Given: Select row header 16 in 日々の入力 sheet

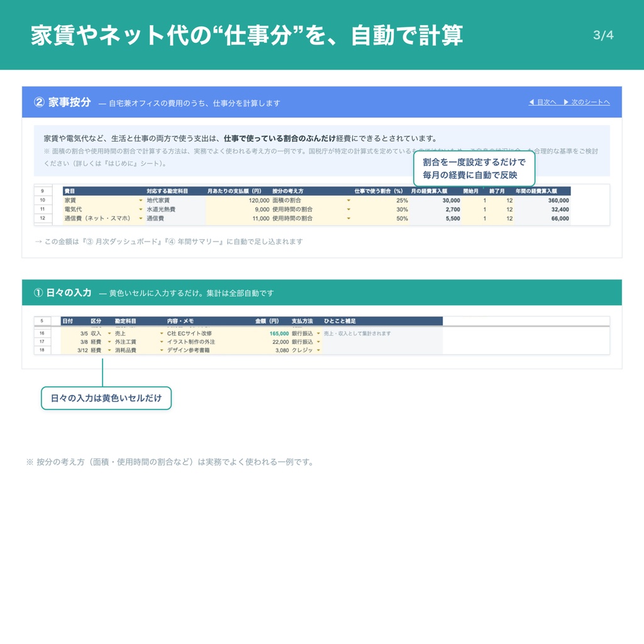Looking at the screenshot, I should [x=42, y=333].
